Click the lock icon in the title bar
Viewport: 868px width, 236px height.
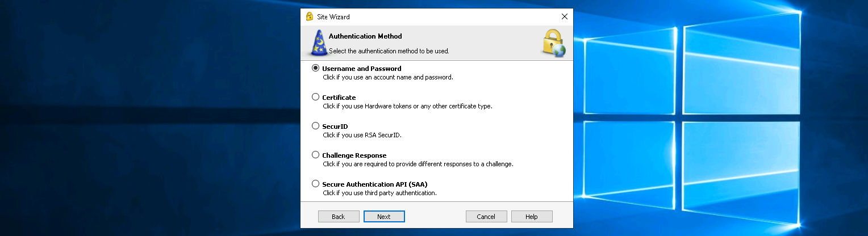pos(310,16)
